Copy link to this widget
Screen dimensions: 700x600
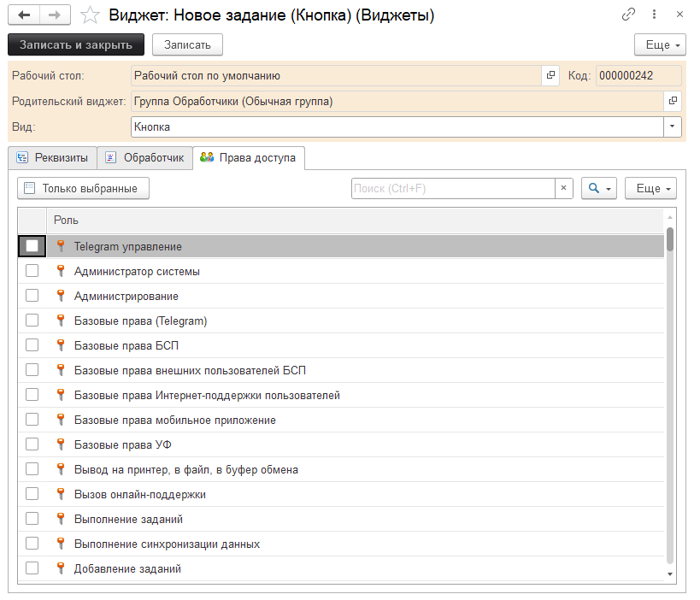pos(628,15)
